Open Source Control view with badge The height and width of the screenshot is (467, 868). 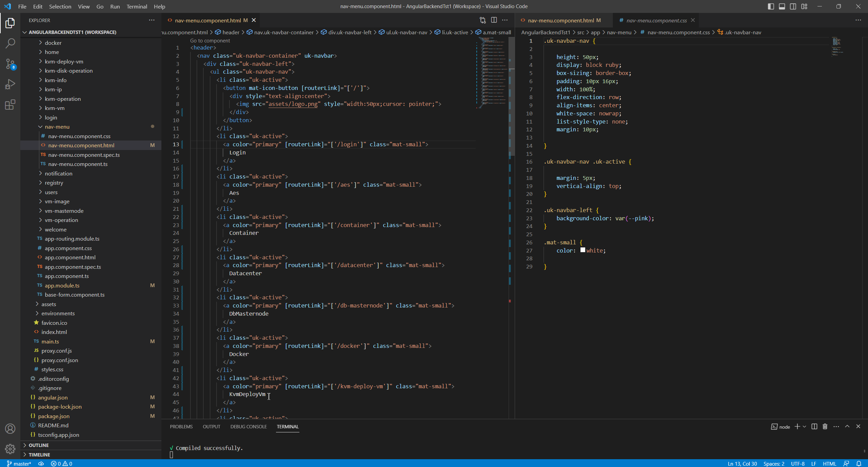(x=10, y=63)
